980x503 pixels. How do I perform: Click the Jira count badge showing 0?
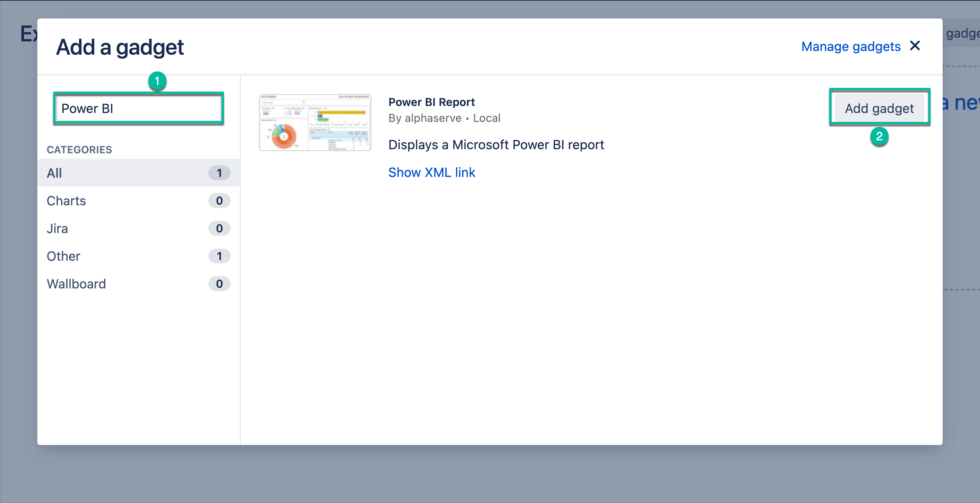click(x=219, y=229)
